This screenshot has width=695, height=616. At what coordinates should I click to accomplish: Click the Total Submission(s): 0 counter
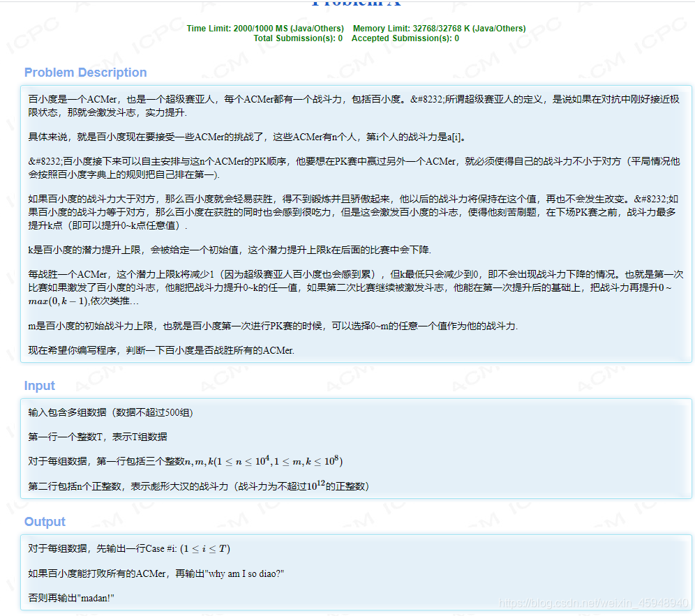(299, 38)
